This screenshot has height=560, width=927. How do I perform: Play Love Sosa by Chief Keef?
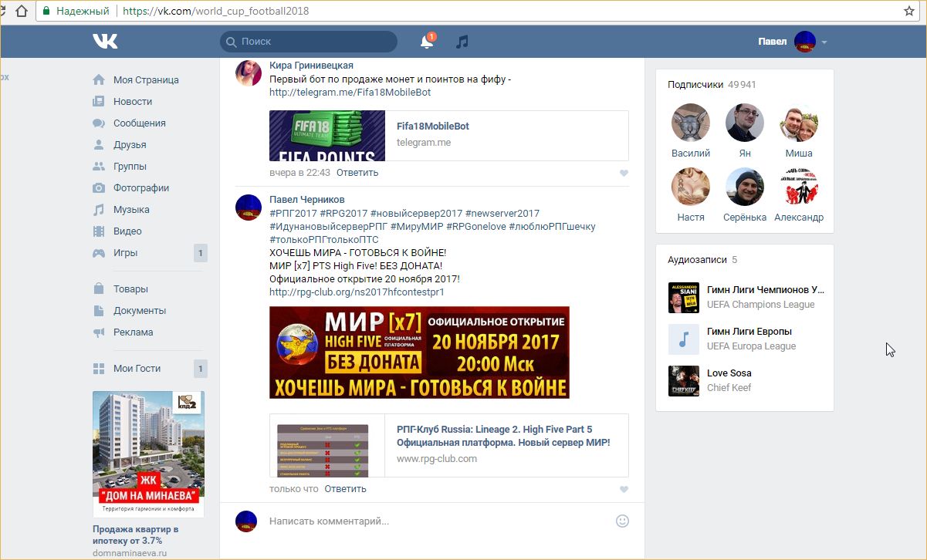[x=684, y=381]
